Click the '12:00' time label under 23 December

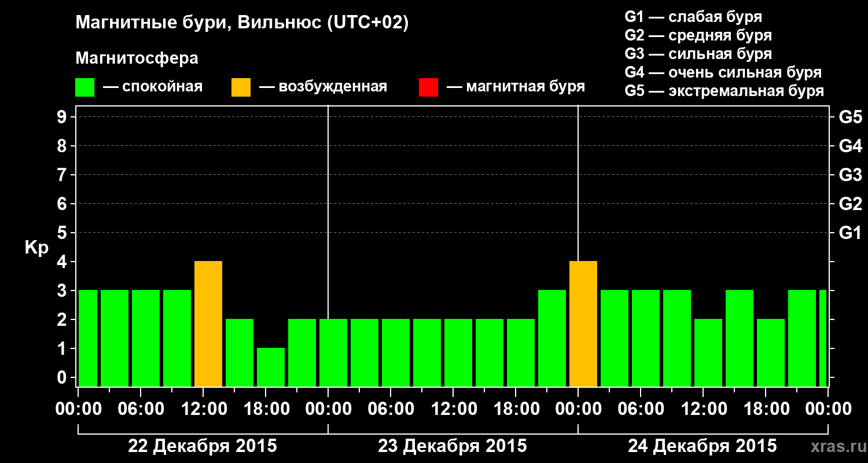pos(453,409)
